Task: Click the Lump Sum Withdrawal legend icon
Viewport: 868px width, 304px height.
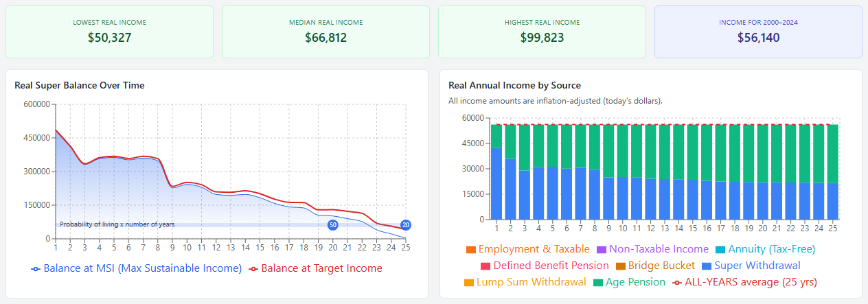Action: [469, 283]
